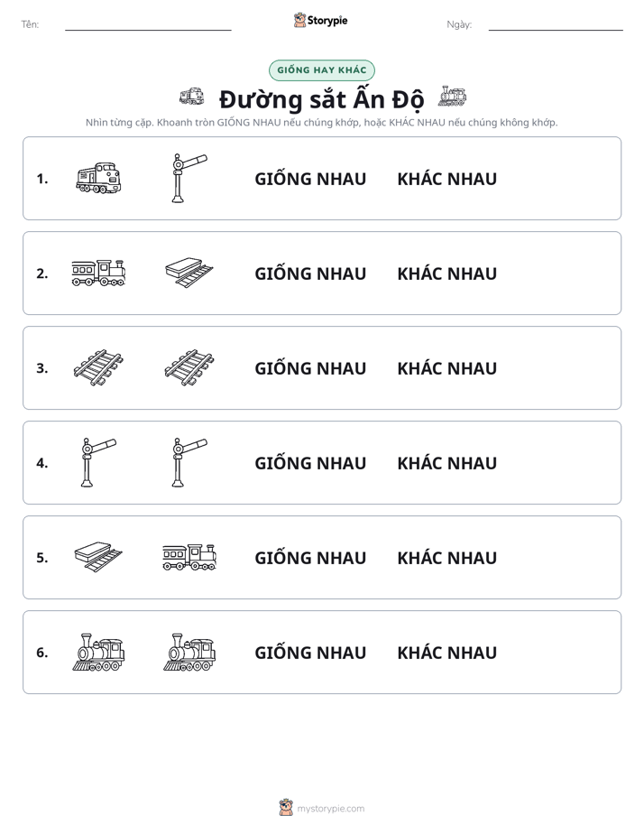This screenshot has height=834, width=644.
Task: Click the left steam locomotive in row 6
Action: coord(98,652)
